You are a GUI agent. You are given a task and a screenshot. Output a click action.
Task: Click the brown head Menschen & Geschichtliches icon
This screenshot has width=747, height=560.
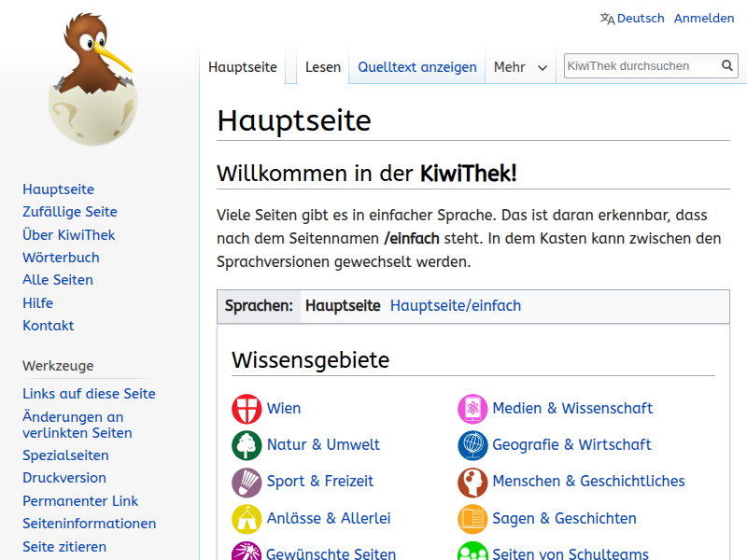472,482
